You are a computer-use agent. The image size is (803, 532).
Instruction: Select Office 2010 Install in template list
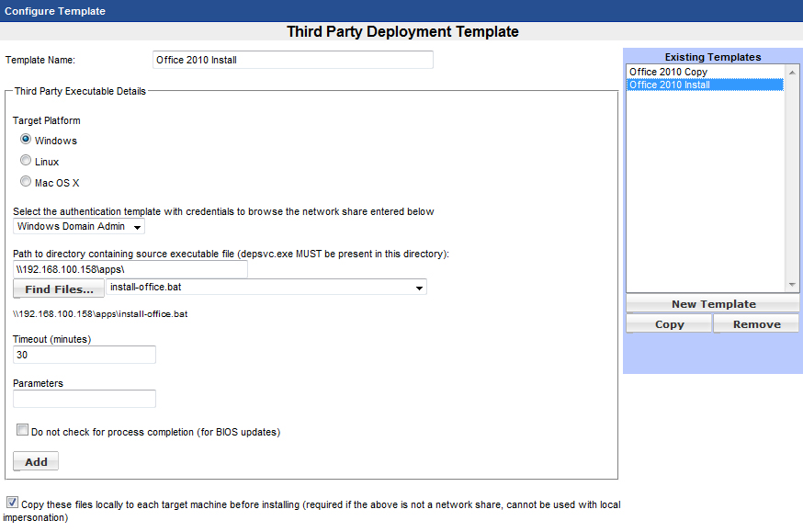tap(670, 85)
